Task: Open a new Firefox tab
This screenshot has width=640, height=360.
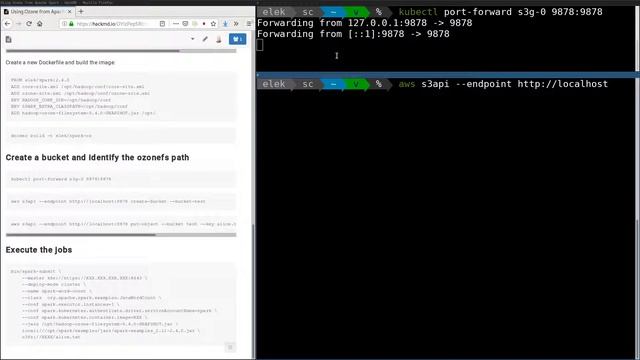Action: point(81,11)
